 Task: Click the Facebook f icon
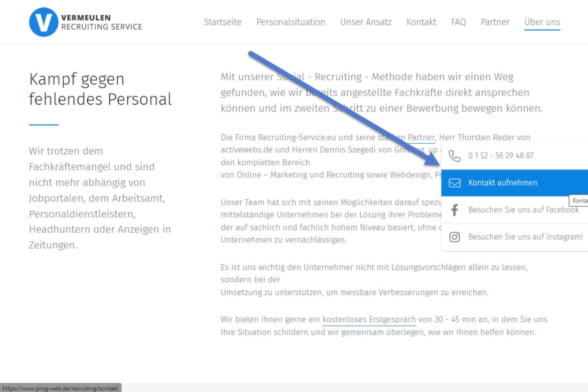tap(454, 210)
